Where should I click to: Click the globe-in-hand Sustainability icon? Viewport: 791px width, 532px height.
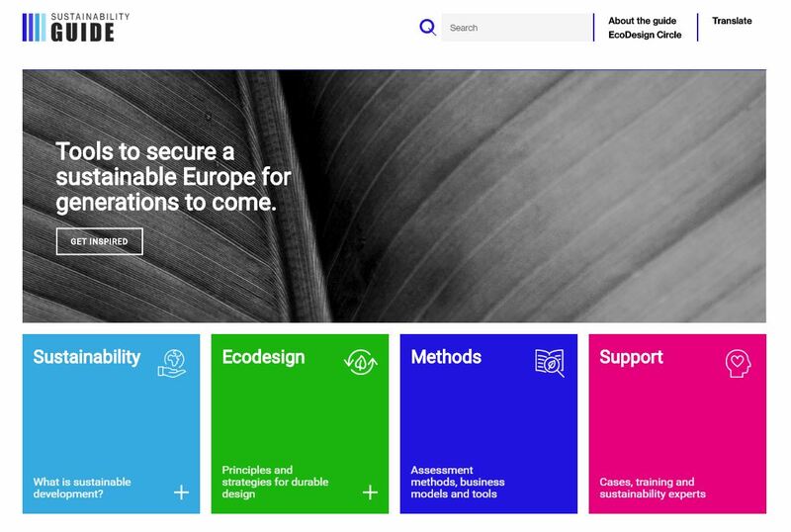click(x=172, y=363)
